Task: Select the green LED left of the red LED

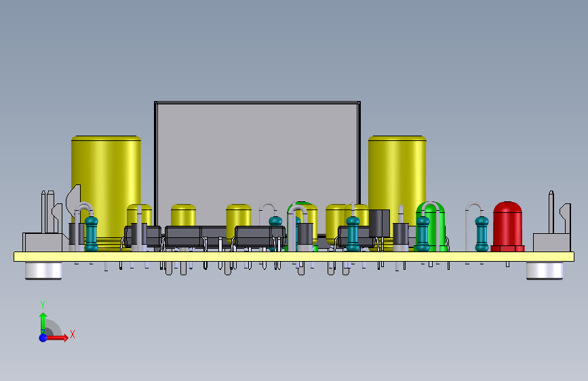Action: pos(431,226)
